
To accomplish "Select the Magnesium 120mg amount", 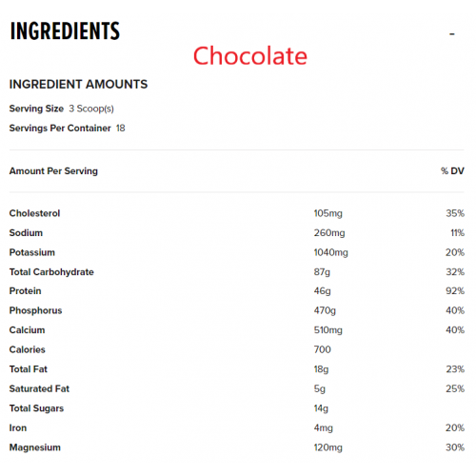I will coord(328,447).
